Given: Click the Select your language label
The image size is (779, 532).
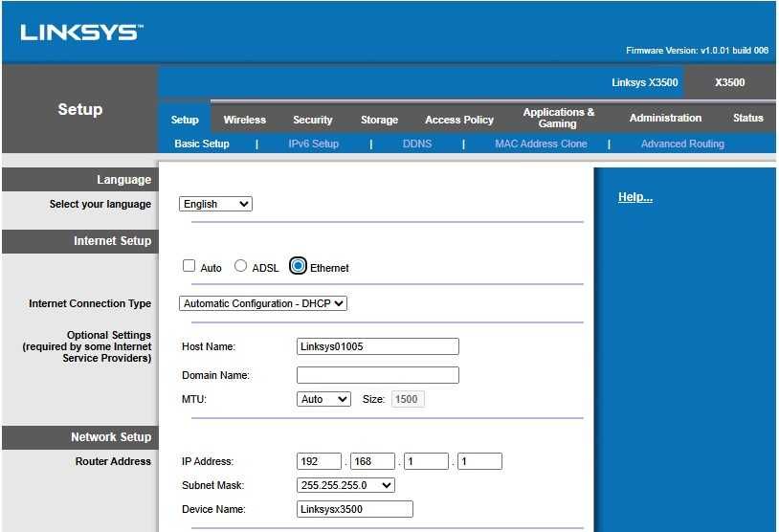Looking at the screenshot, I should pos(100,204).
